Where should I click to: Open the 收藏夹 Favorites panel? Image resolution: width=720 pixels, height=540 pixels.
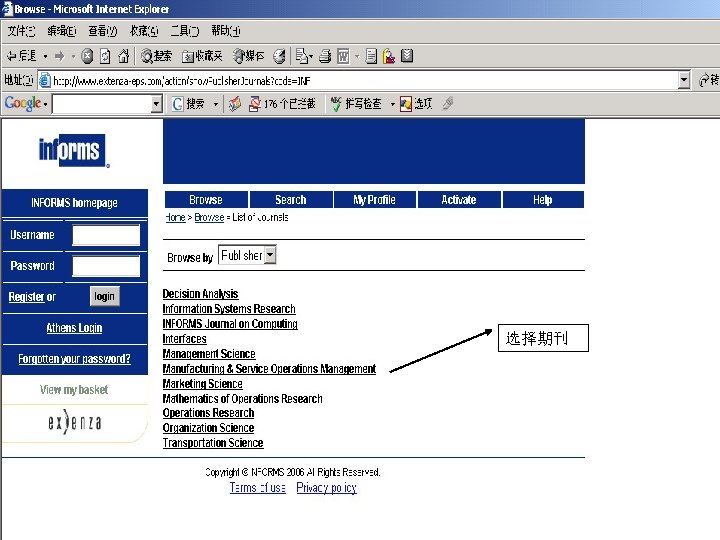coord(202,56)
